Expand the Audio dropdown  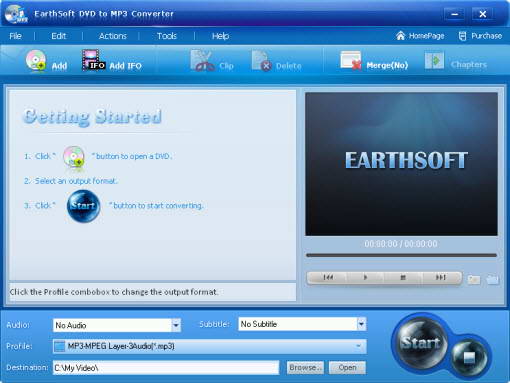[176, 325]
